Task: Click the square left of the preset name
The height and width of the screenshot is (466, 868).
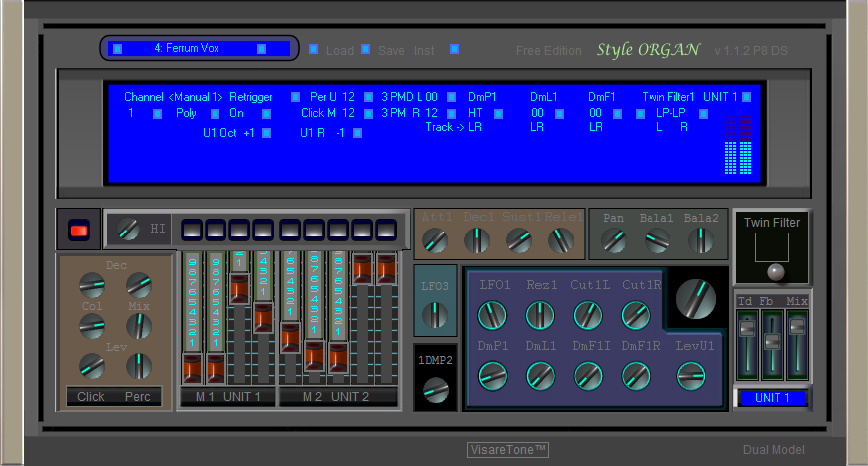Action: (118, 49)
